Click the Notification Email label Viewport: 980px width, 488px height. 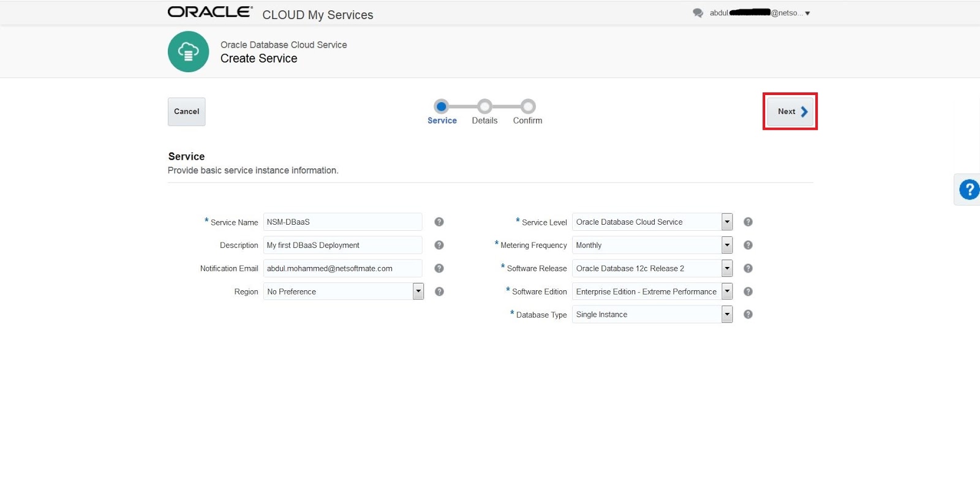pyautogui.click(x=229, y=268)
